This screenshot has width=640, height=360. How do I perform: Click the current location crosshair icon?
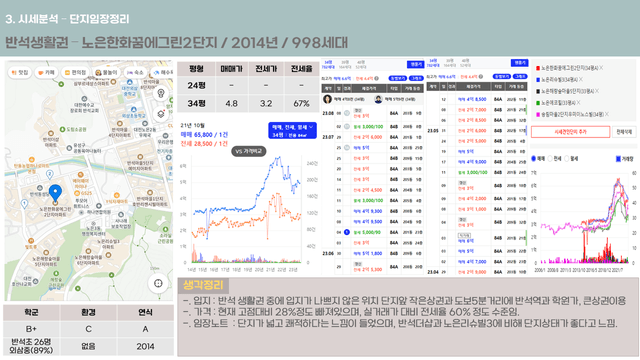coord(158,283)
